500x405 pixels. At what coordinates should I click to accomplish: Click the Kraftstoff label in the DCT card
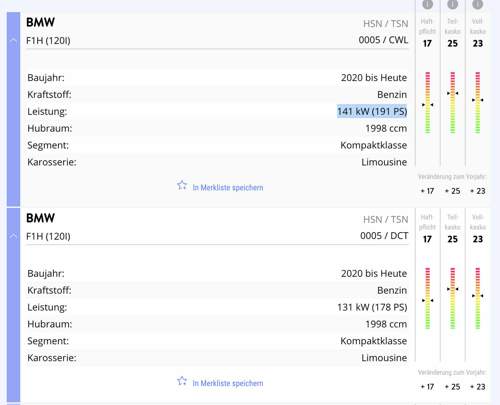click(x=49, y=290)
